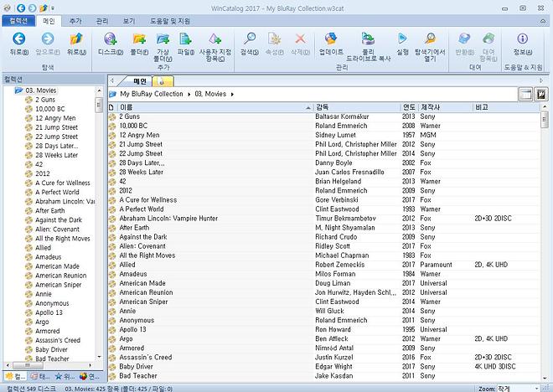Open the Info (정보) icon
Viewport: 553px width, 392px height.
point(522,39)
